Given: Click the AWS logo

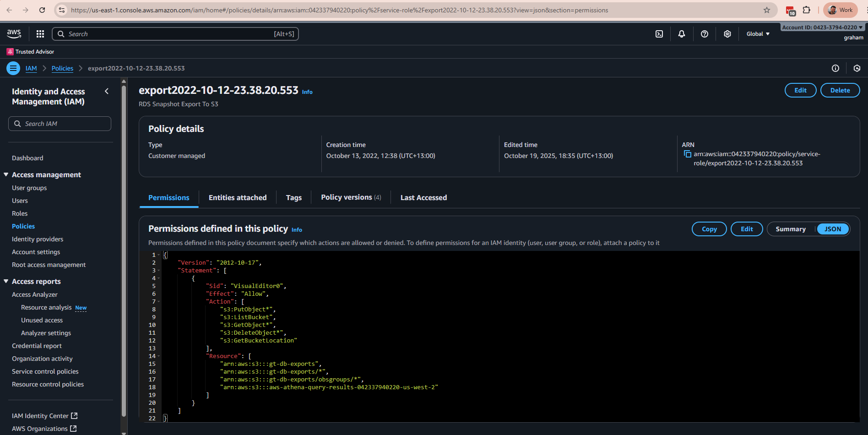Looking at the screenshot, I should pyautogui.click(x=13, y=33).
